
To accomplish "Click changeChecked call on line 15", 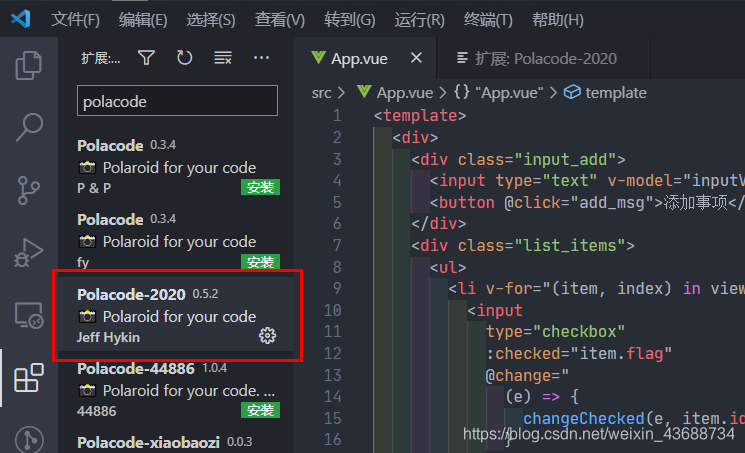I will point(583,418).
